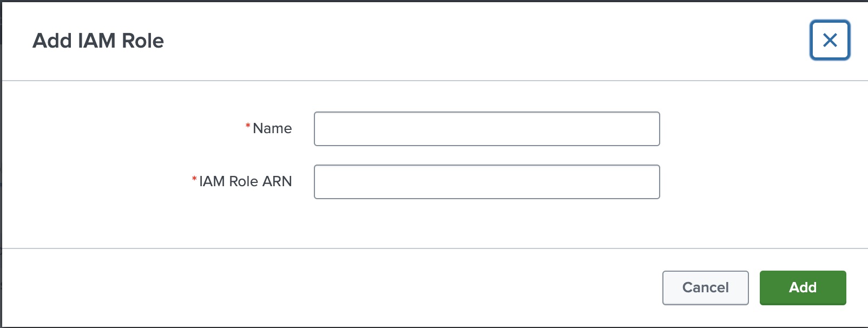The width and height of the screenshot is (868, 328).
Task: Click the IAM Role ARN label
Action: pos(246,181)
